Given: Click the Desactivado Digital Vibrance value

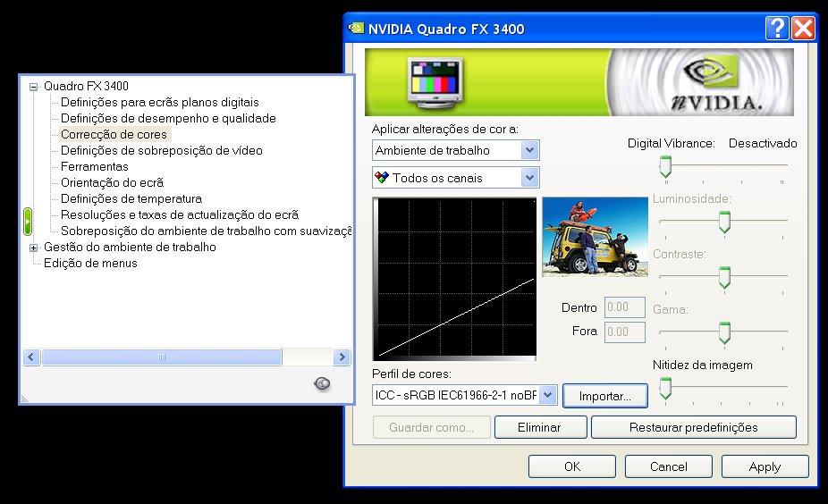Looking at the screenshot, I should click(763, 143).
